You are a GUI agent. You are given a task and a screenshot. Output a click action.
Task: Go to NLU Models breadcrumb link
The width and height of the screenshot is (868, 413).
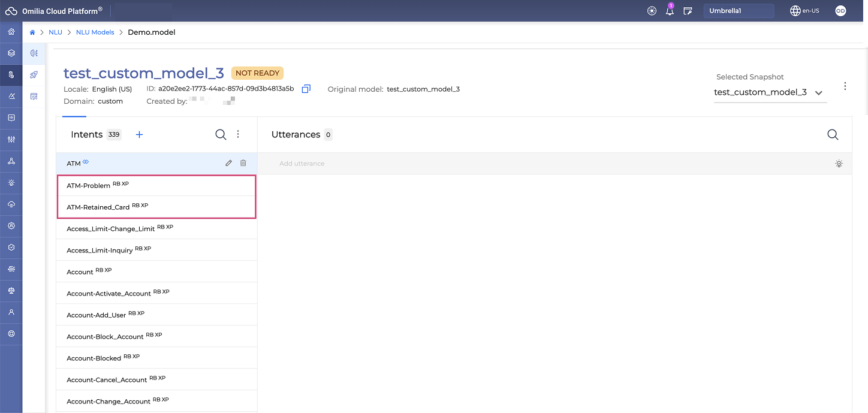coord(95,32)
